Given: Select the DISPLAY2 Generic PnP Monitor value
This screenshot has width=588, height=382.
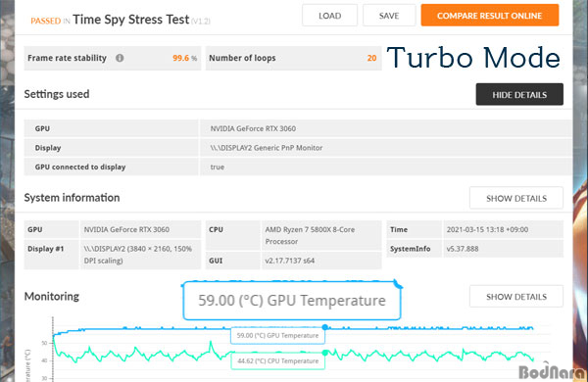Looking at the screenshot, I should point(266,148).
